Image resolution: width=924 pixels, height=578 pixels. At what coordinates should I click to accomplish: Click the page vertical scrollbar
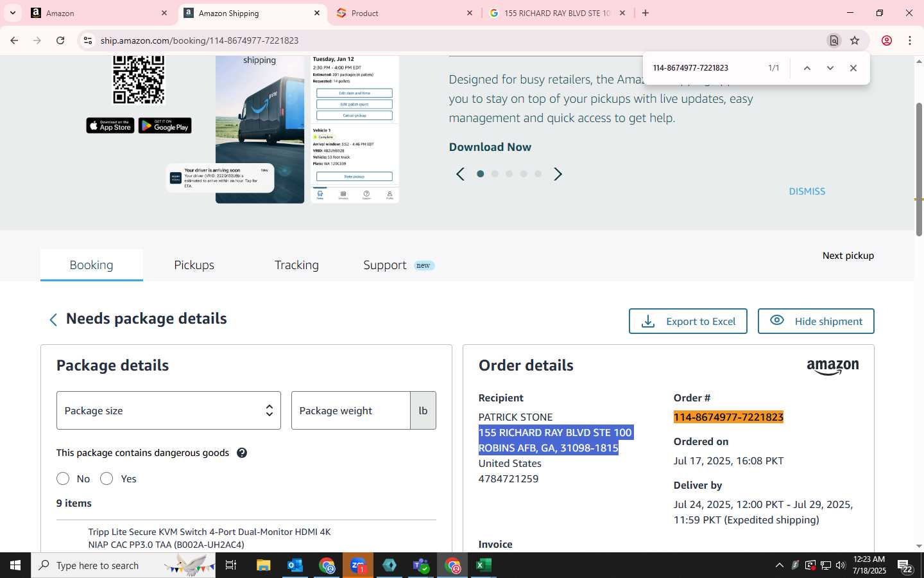tap(919, 169)
